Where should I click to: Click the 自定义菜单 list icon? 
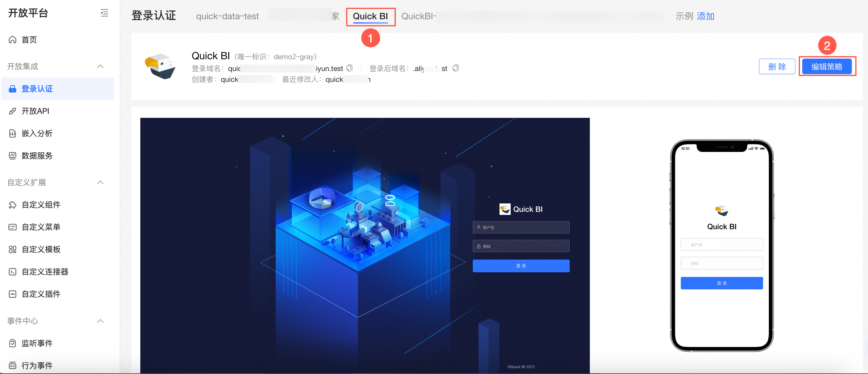pos(12,227)
